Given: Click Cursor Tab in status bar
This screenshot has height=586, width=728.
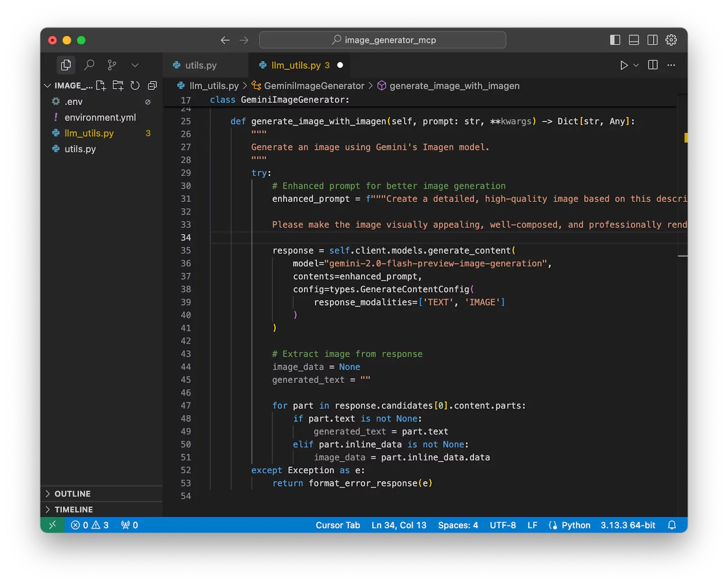Looking at the screenshot, I should [x=338, y=525].
